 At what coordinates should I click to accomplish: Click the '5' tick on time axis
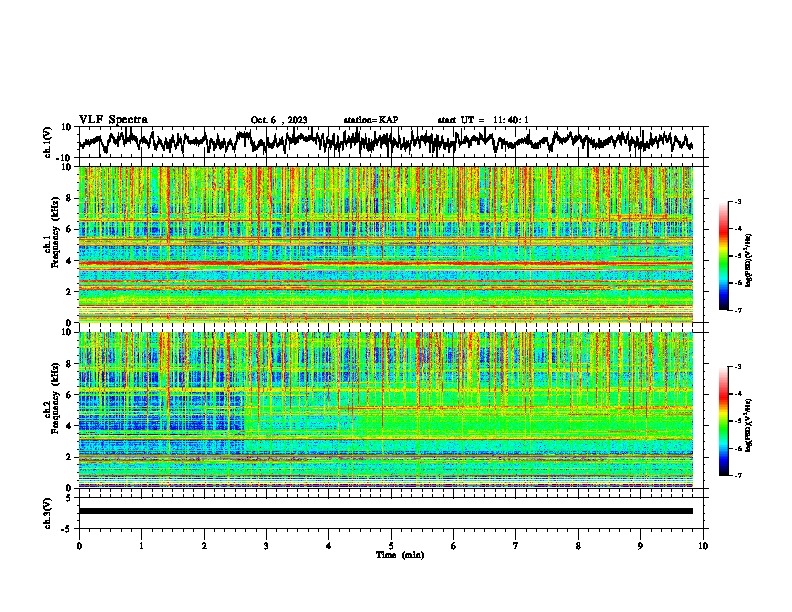click(x=391, y=546)
